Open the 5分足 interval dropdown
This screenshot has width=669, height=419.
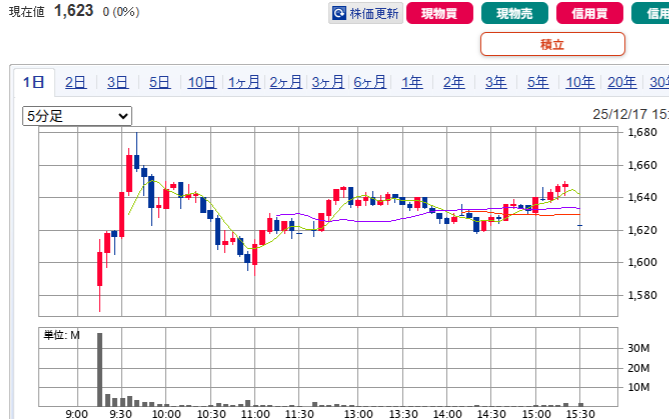coord(77,116)
